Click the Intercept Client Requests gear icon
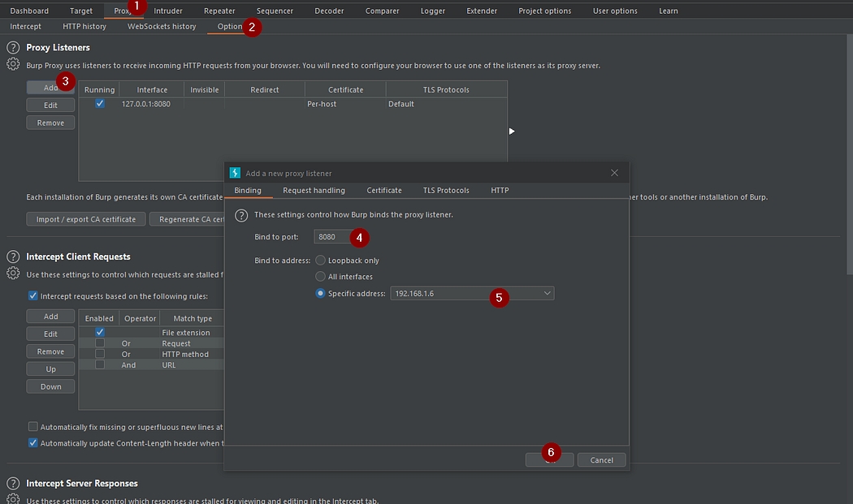 click(x=13, y=274)
